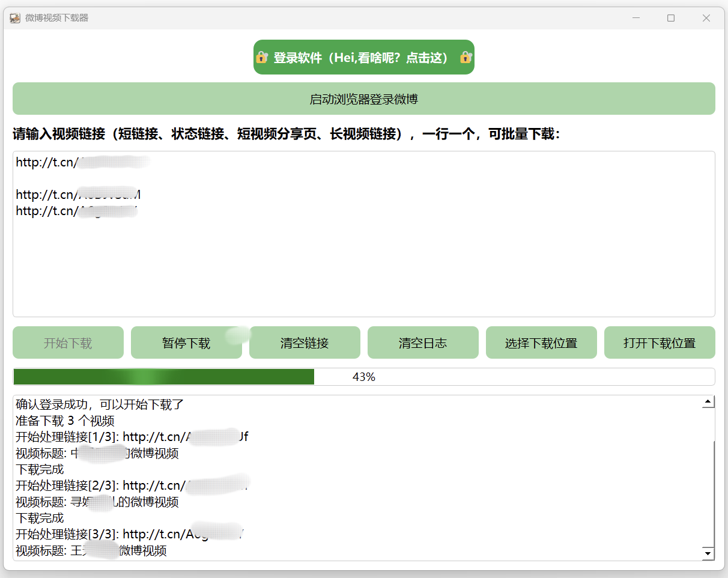Close the 微博视频下载器 window
The height and width of the screenshot is (578, 728).
706,18
